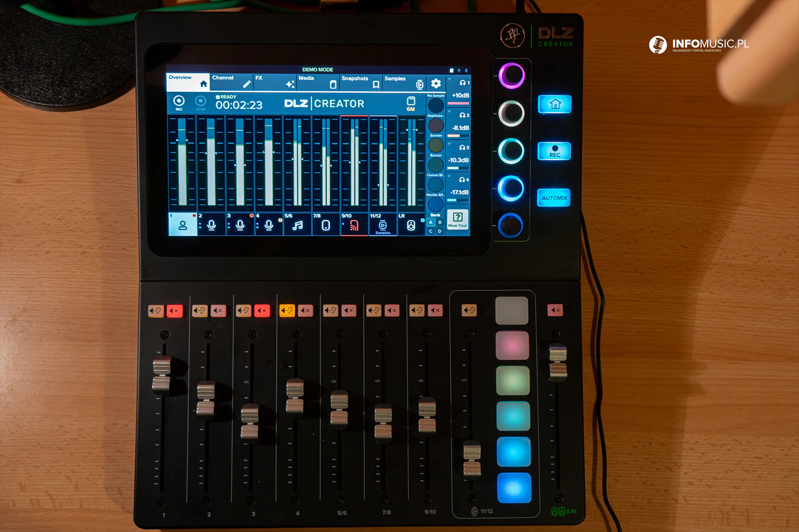This screenshot has width=799, height=532.
Task: Select channel 5/6 music note icon
Action: pos(298,225)
